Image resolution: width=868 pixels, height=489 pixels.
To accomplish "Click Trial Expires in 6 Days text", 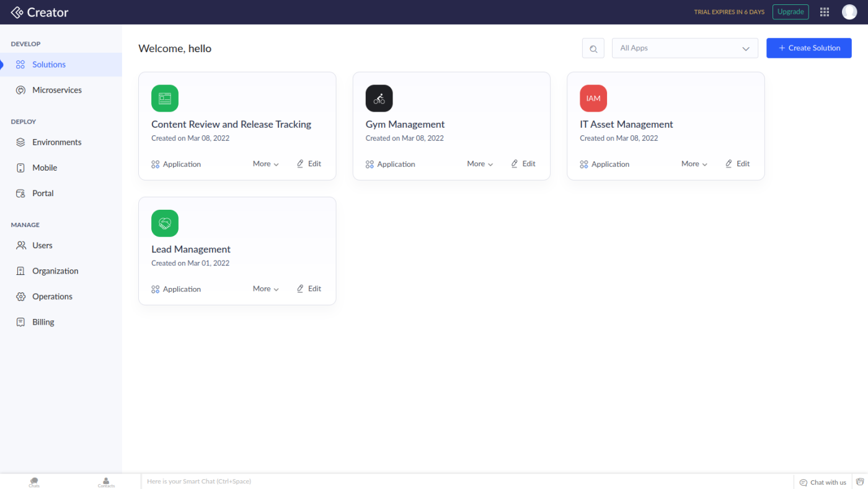I will coord(729,12).
